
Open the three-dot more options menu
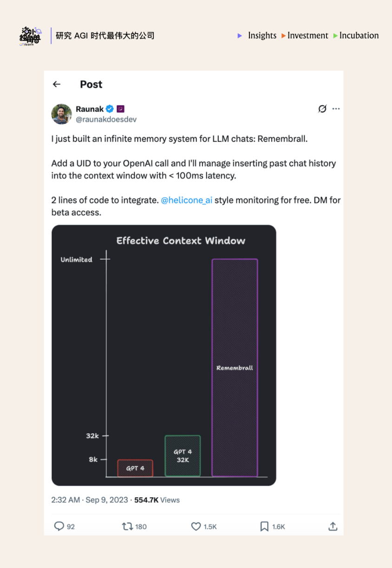pyautogui.click(x=336, y=109)
